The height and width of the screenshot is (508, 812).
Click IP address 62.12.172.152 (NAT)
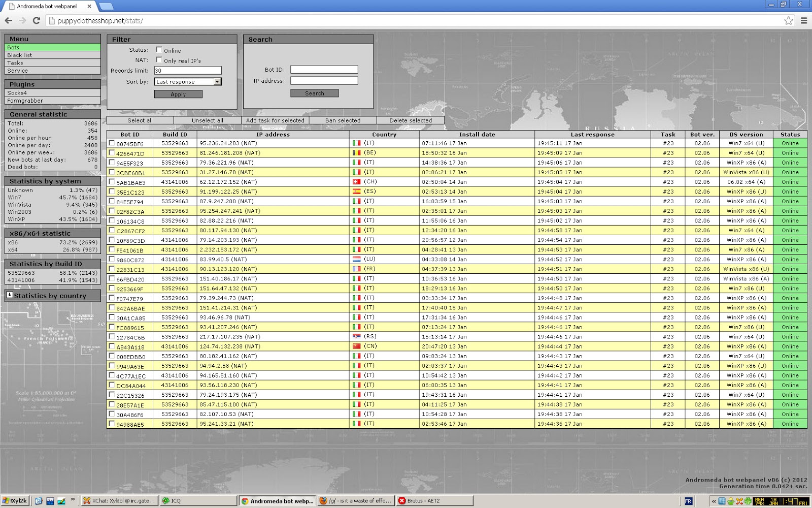click(x=228, y=182)
